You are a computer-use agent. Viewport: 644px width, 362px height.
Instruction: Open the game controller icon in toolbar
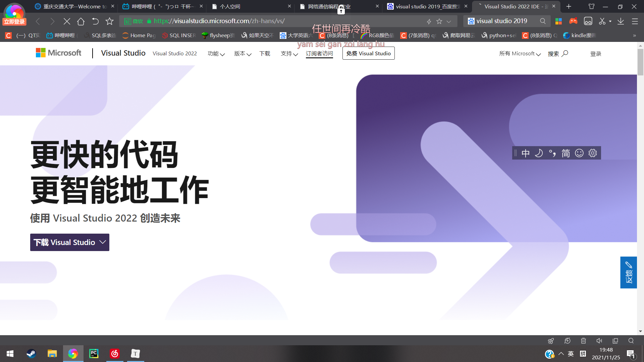pyautogui.click(x=573, y=21)
